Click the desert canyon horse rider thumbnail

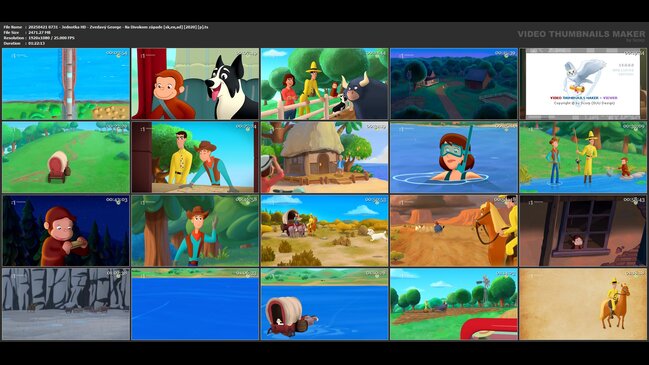tap(454, 231)
